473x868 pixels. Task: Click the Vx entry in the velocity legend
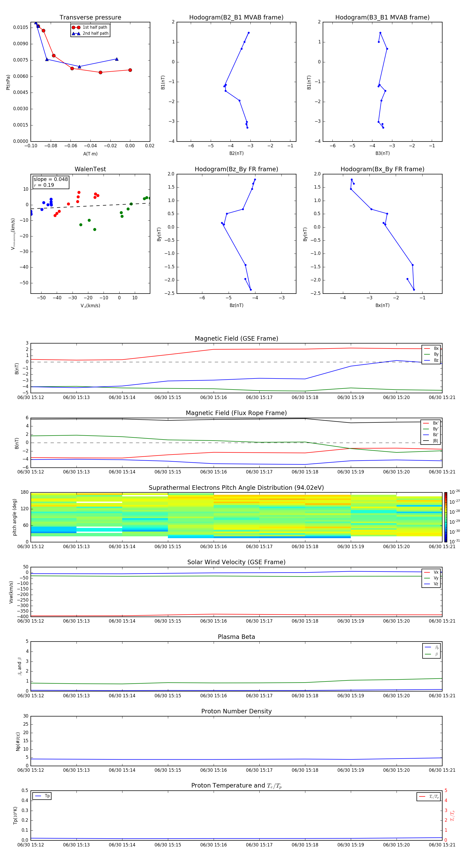click(431, 572)
